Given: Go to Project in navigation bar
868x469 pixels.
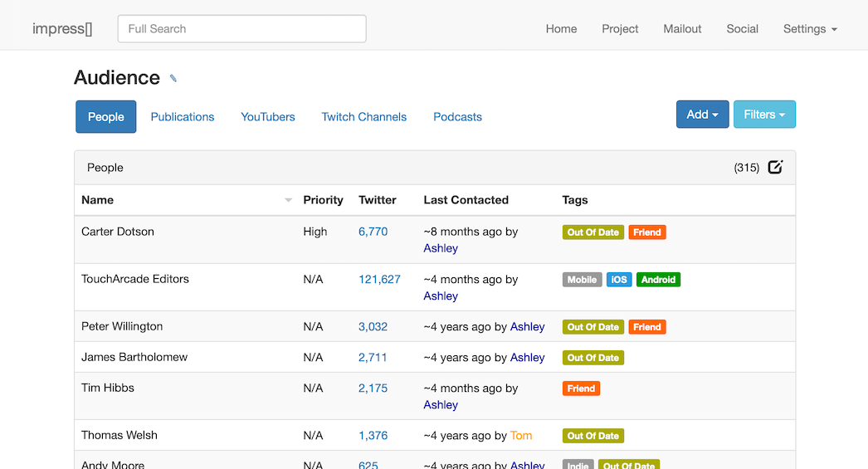Looking at the screenshot, I should (620, 29).
